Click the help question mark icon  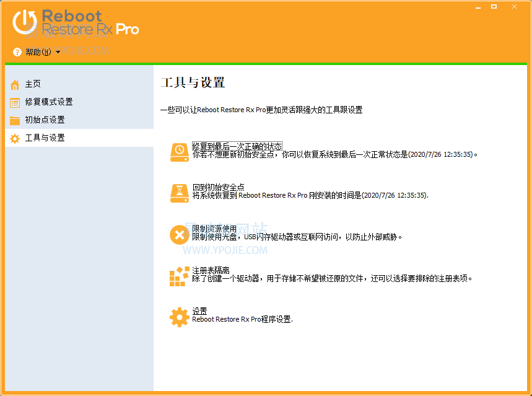click(16, 52)
